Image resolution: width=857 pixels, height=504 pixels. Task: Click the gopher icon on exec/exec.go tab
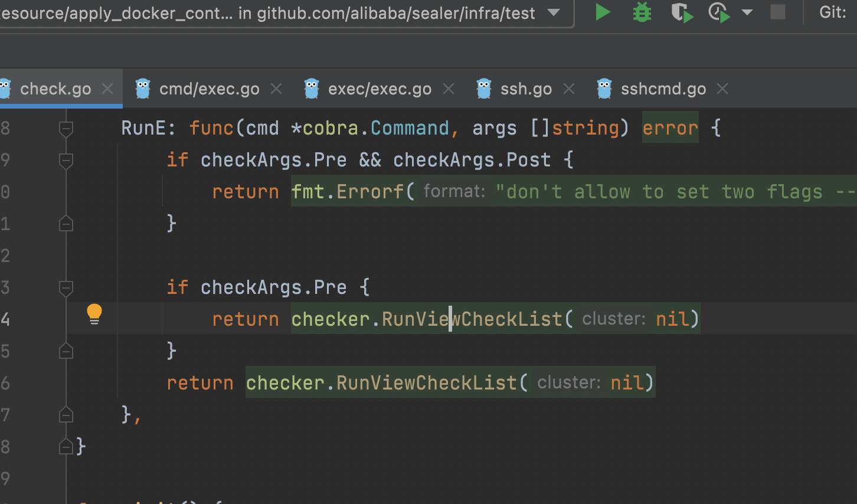tap(312, 89)
